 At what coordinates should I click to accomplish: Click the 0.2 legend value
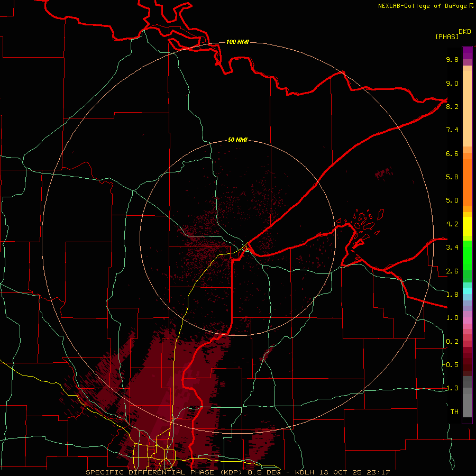coord(452,341)
